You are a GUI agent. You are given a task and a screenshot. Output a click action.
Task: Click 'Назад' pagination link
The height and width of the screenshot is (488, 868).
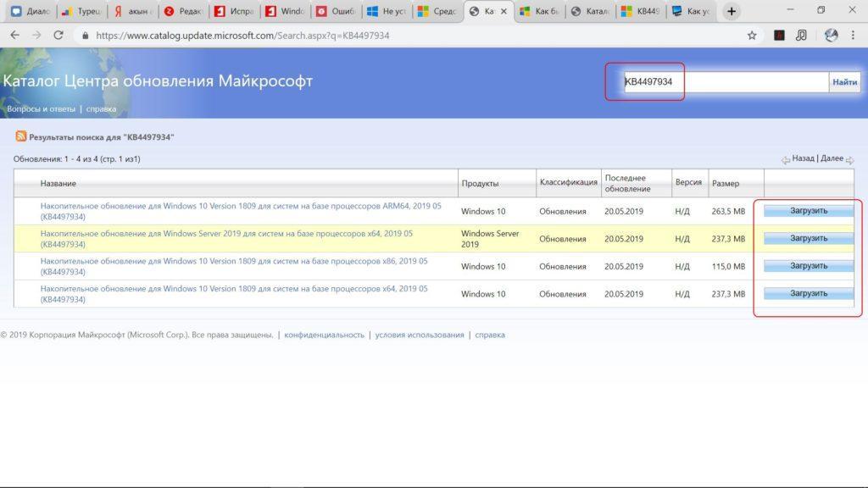[x=803, y=158]
